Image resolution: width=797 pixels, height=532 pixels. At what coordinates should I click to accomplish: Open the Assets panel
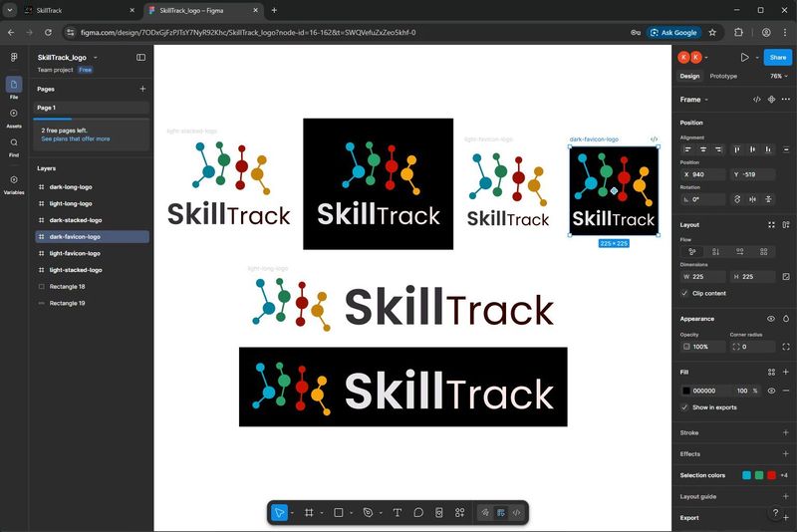14,118
